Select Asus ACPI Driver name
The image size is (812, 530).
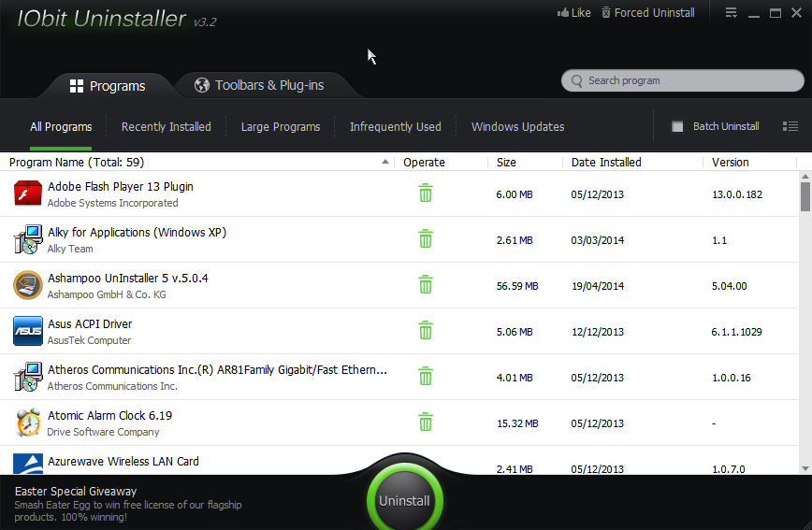coord(90,323)
